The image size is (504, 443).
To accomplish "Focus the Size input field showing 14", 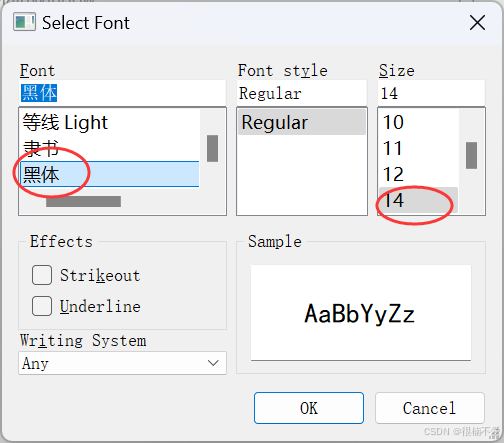I will pos(431,93).
